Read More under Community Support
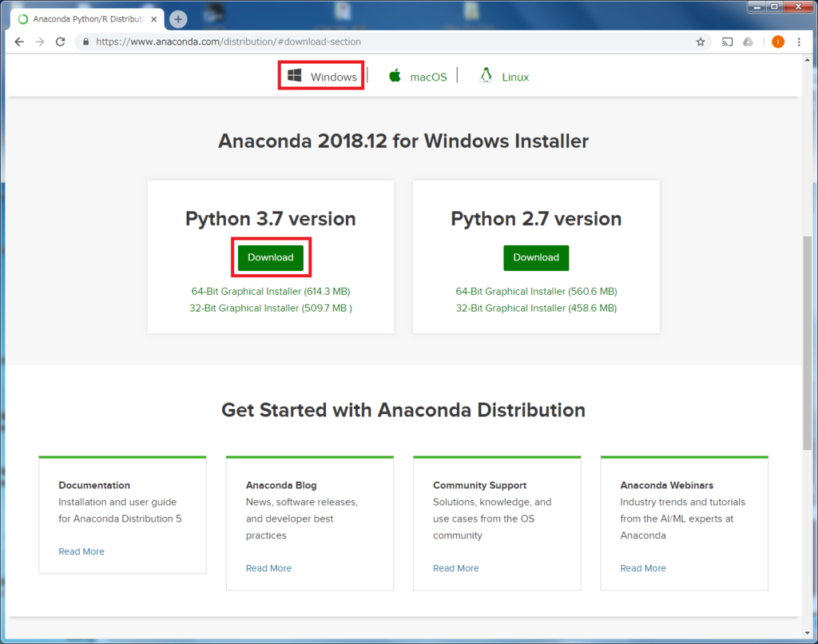The width and height of the screenshot is (818, 644). click(456, 568)
